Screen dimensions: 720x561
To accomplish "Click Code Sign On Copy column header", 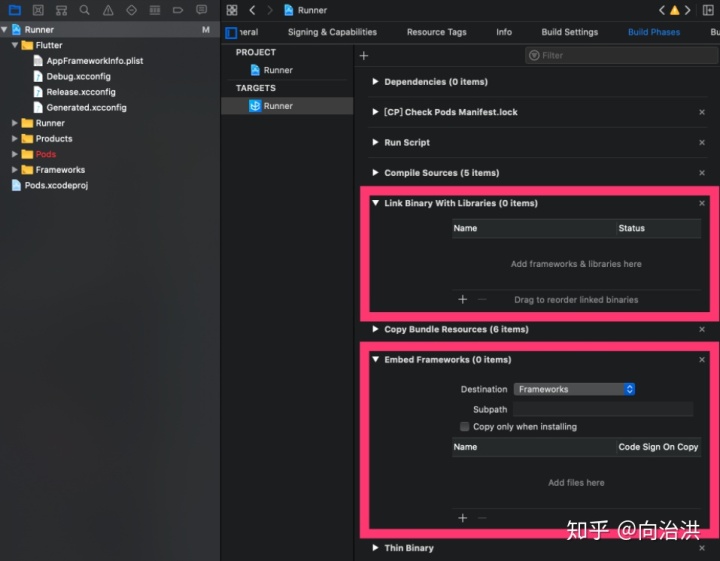I will (x=658, y=447).
